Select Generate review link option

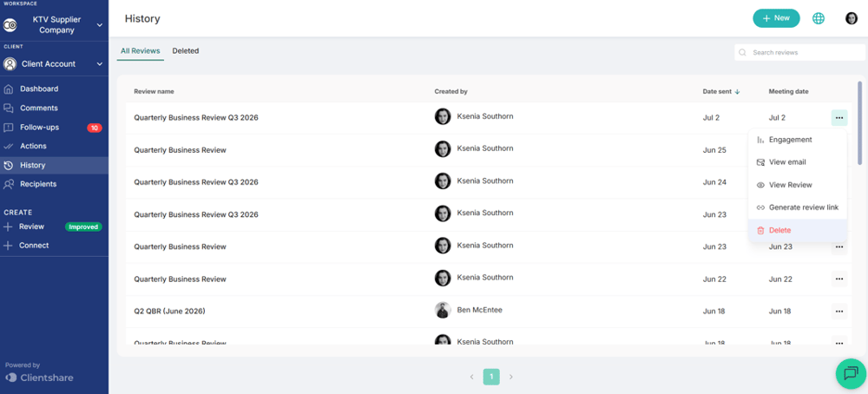pyautogui.click(x=797, y=207)
